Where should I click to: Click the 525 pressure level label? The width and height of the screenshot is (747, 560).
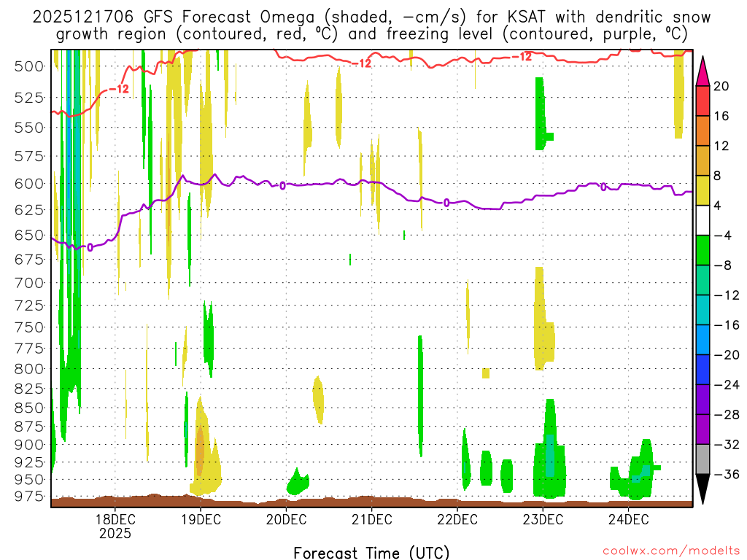click(x=29, y=98)
